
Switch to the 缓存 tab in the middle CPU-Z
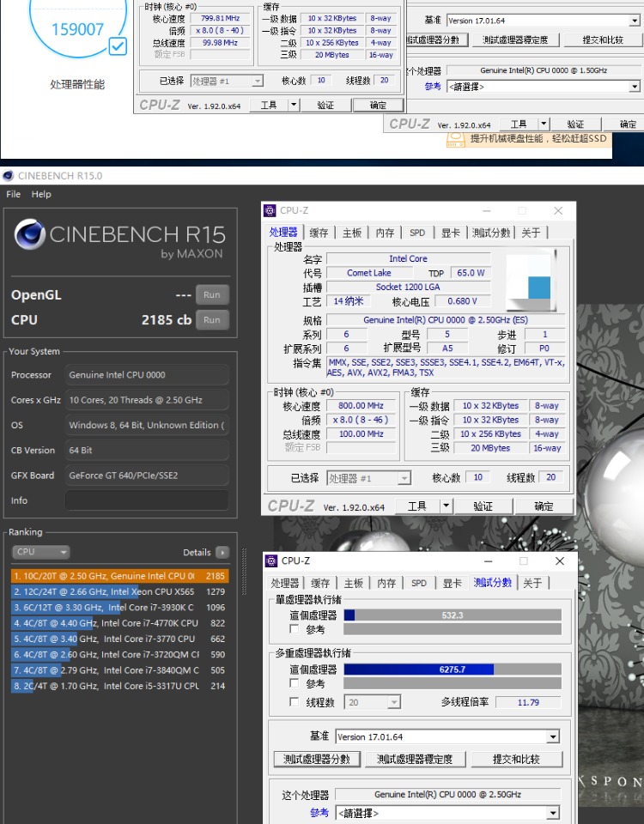click(319, 233)
